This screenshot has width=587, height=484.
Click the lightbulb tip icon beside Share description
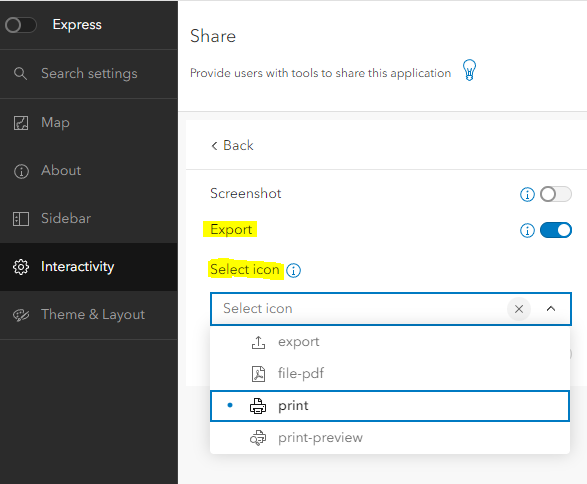(x=469, y=70)
